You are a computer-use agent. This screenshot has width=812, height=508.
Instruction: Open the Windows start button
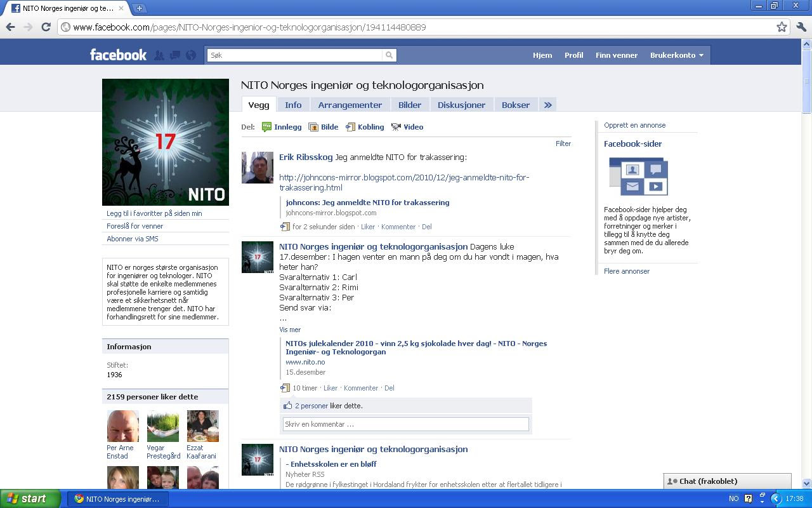coord(30,498)
